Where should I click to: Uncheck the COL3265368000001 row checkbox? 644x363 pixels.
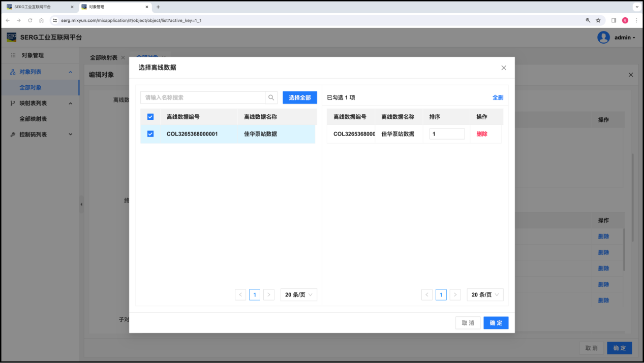pos(150,134)
